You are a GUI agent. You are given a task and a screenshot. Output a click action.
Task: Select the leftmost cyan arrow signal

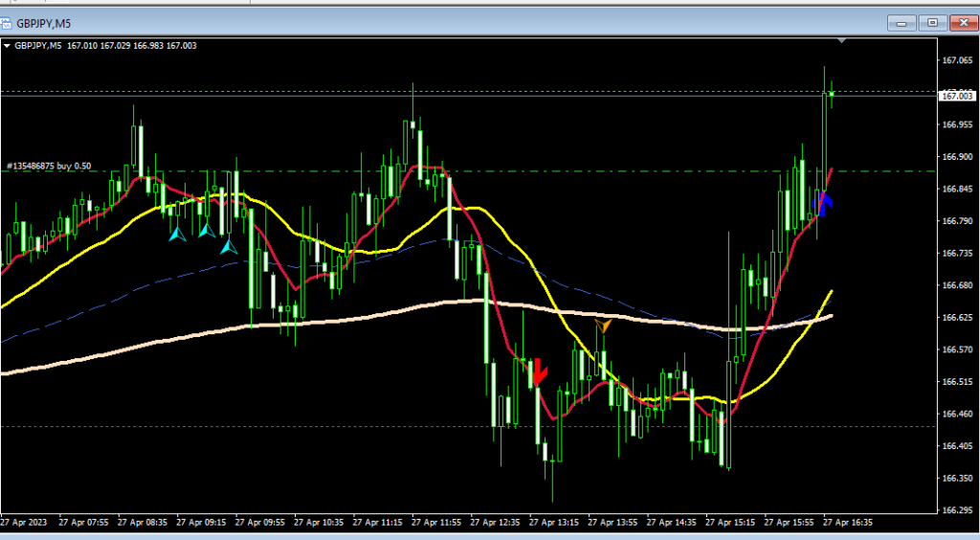click(177, 232)
